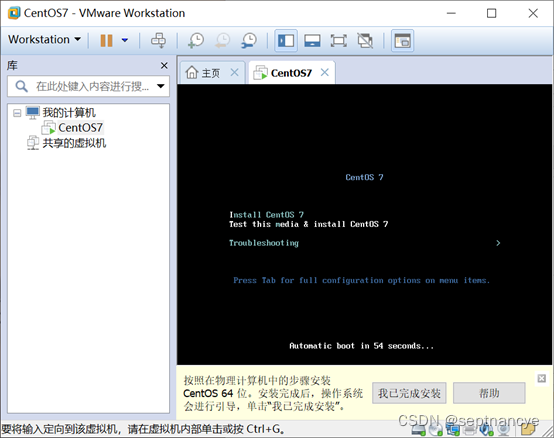Image resolution: width=554 pixels, height=438 pixels.
Task: Close the library (库) panel
Action: [x=164, y=66]
